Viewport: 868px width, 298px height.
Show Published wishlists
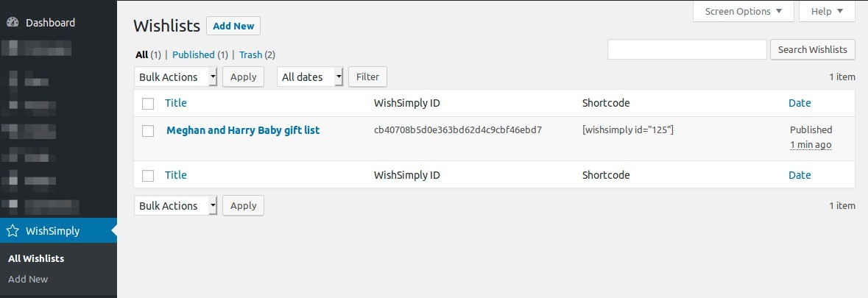pyautogui.click(x=193, y=54)
